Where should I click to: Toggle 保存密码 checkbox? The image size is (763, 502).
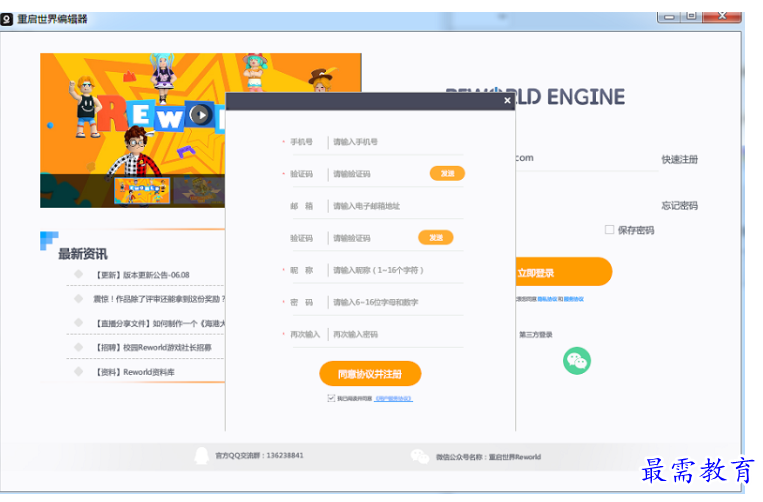[609, 230]
